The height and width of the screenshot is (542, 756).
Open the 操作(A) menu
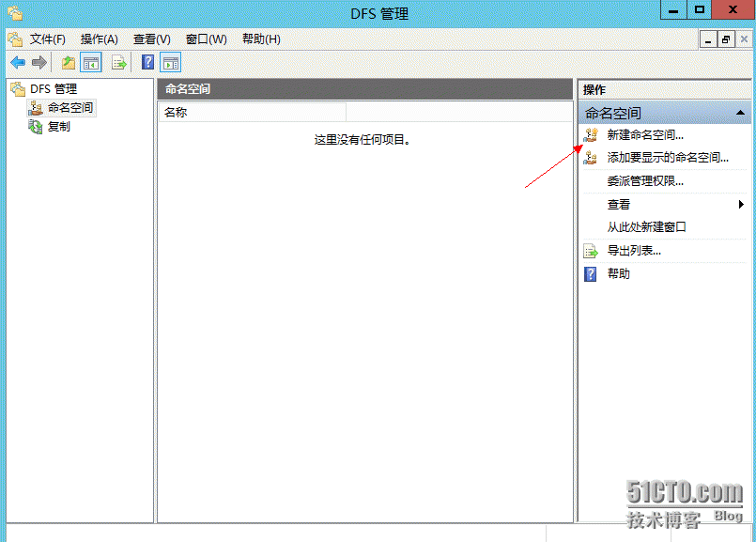coord(99,39)
